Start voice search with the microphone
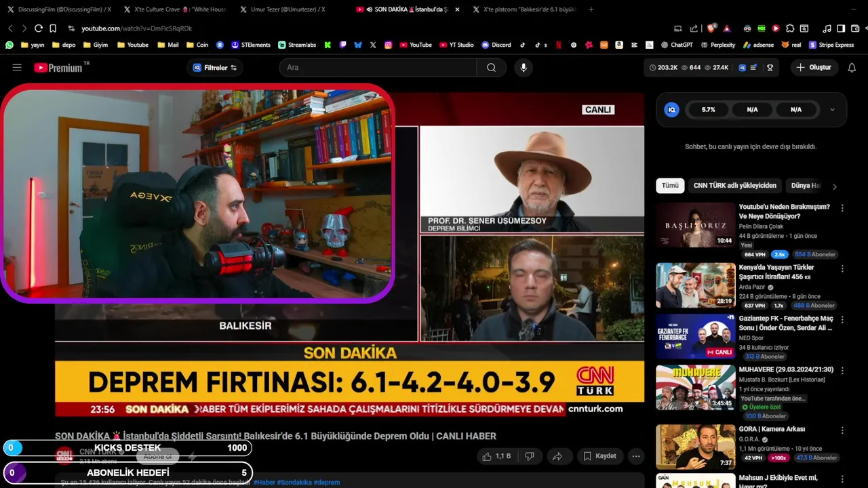This screenshot has height=488, width=868. (523, 67)
